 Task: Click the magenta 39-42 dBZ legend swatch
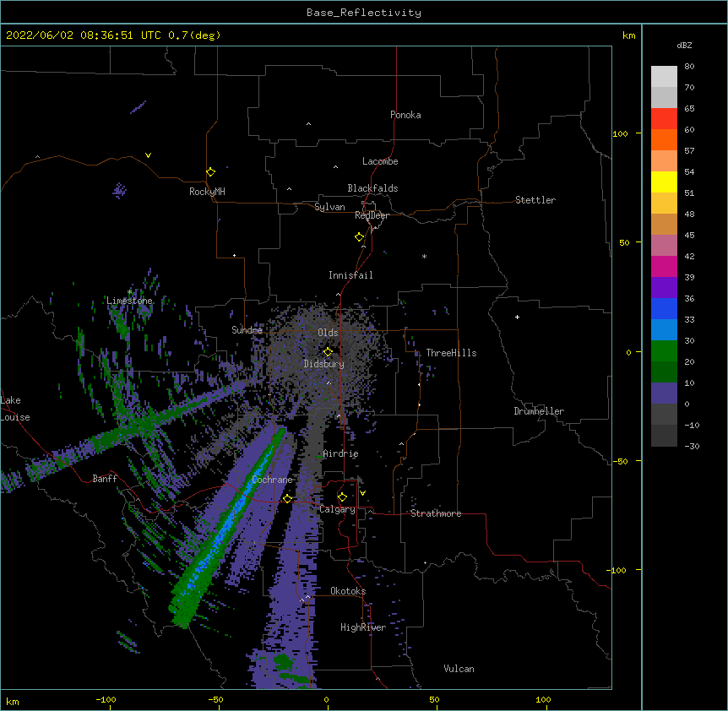coord(664,266)
